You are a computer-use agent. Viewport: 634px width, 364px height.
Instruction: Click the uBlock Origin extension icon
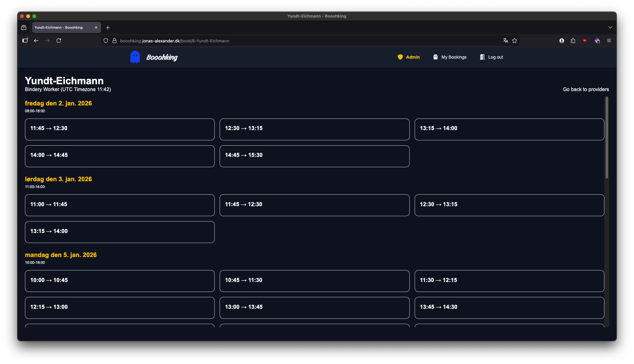tap(585, 41)
